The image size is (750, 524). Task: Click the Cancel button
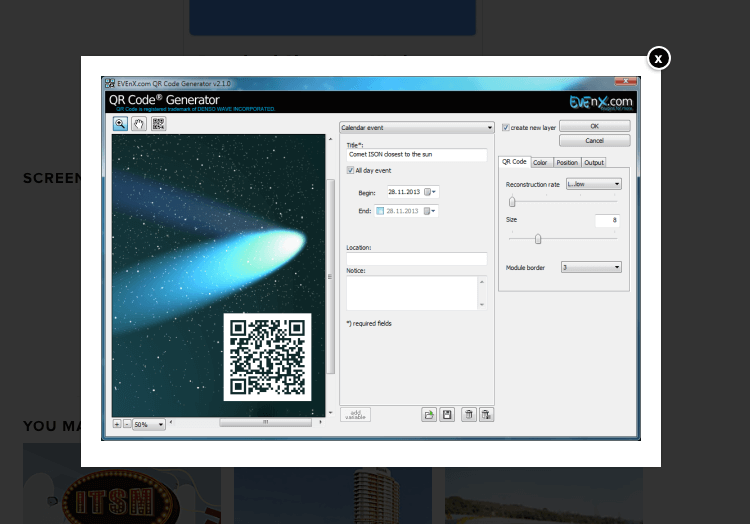tap(595, 141)
